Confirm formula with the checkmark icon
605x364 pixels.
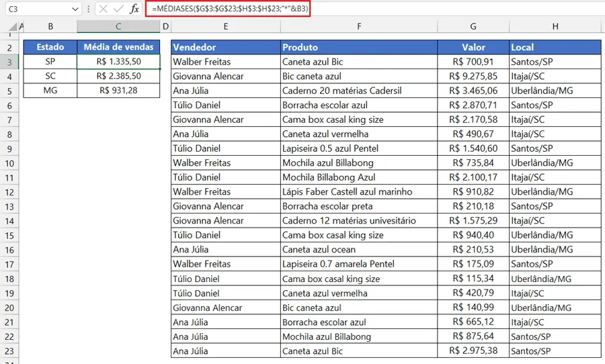118,9
